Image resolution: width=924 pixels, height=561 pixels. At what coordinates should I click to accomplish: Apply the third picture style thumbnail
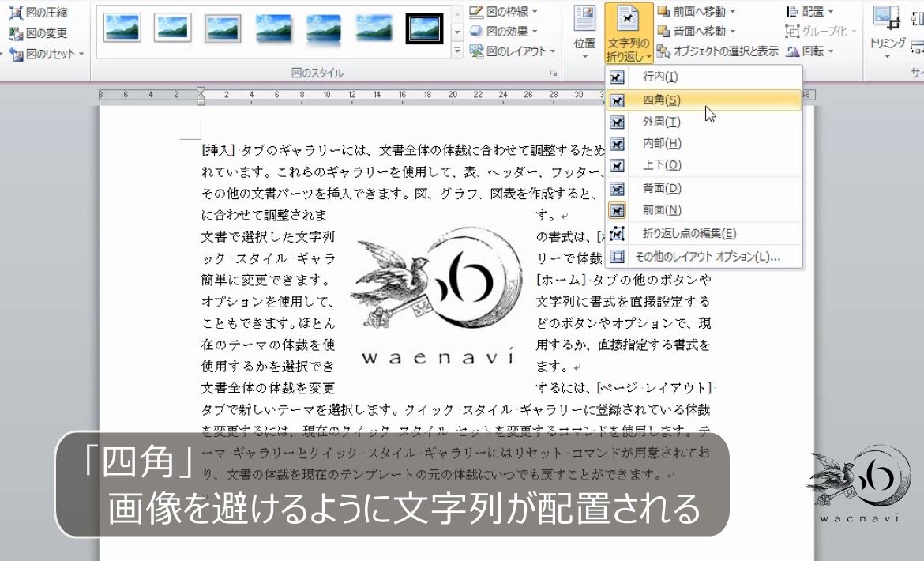pyautogui.click(x=223, y=28)
